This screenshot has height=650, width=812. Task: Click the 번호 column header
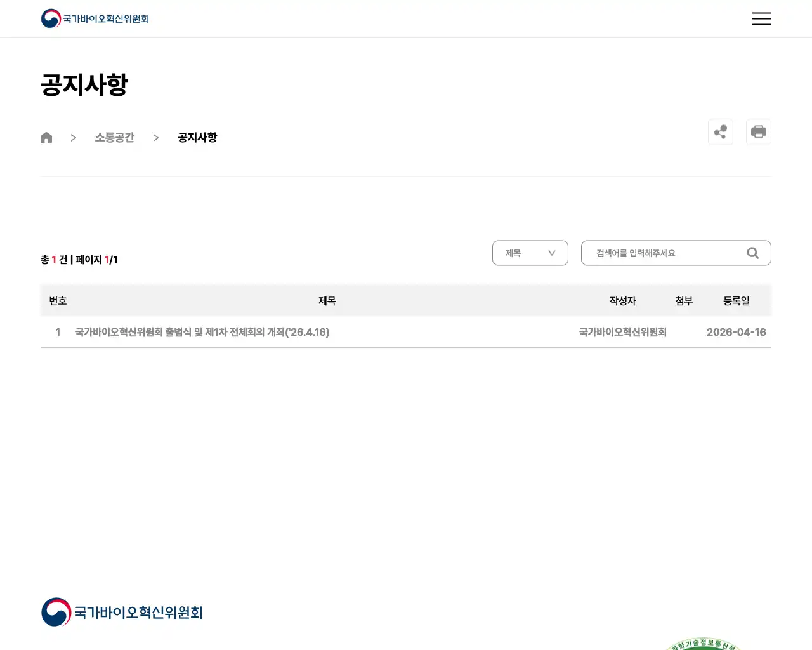(58, 301)
